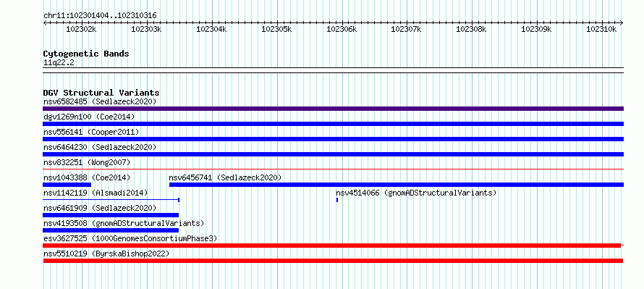Click the nsv832251 (Wong2007) label

pos(87,162)
